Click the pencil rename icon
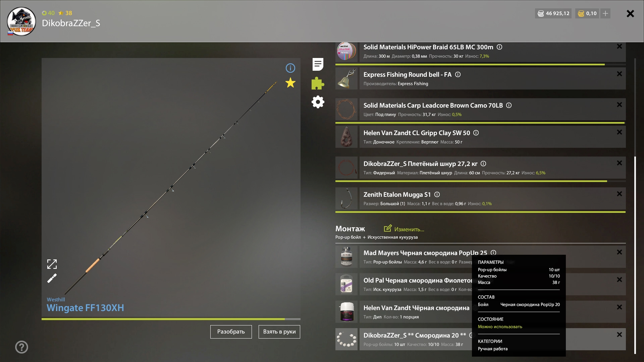The width and height of the screenshot is (644, 362). pos(52,279)
